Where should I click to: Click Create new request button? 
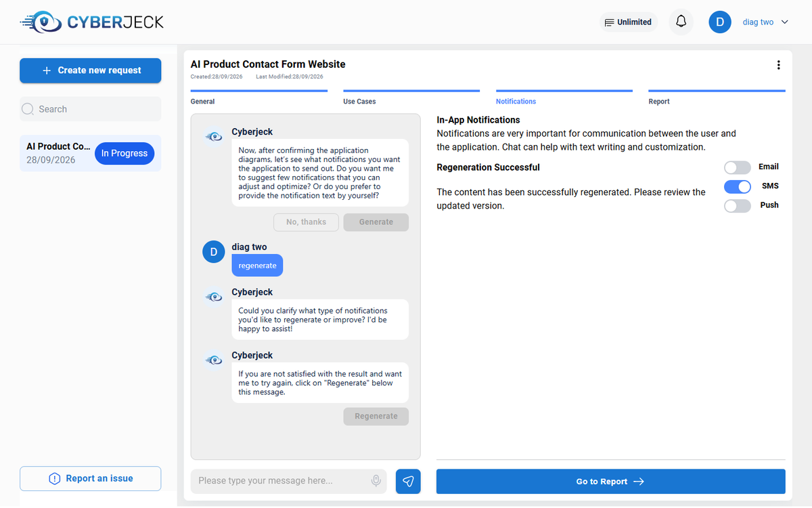(90, 70)
